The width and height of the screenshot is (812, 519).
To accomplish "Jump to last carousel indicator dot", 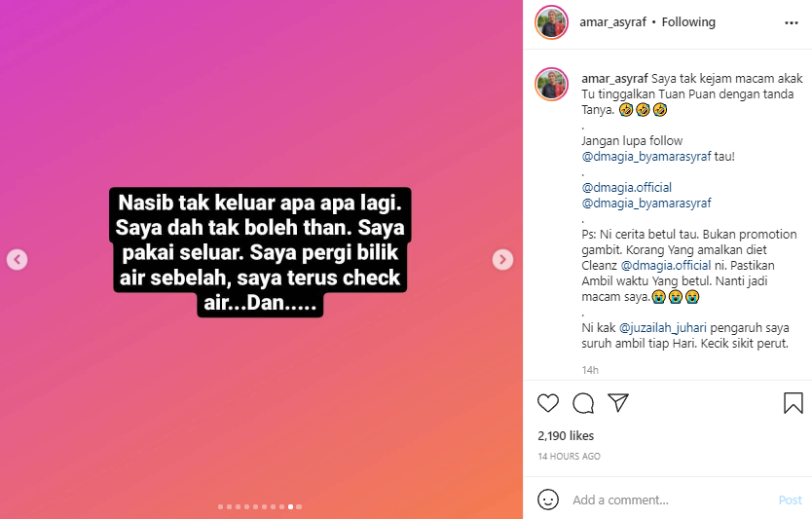I will [x=299, y=506].
